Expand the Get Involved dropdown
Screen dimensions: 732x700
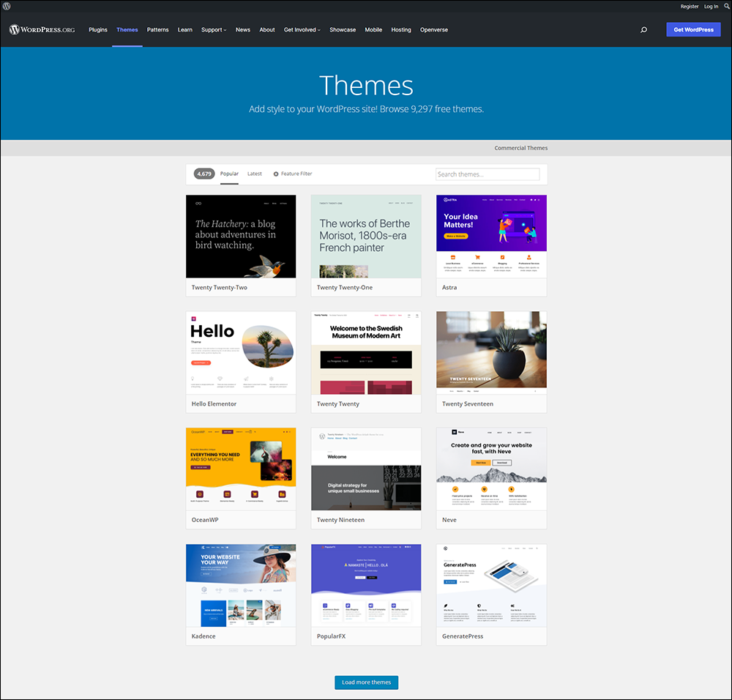coord(302,29)
